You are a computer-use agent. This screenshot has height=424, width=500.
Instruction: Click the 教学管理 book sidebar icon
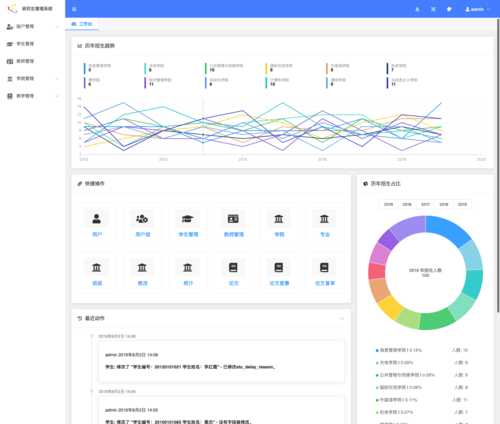10,96
